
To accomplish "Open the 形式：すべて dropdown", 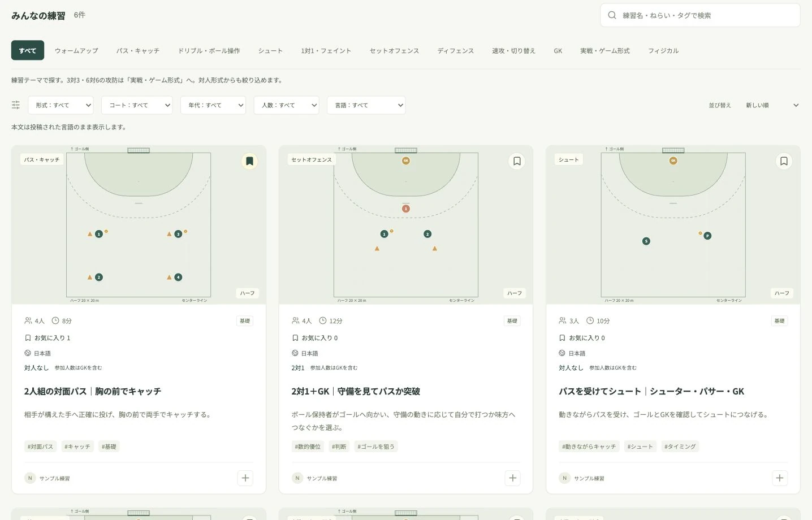I will click(x=61, y=105).
